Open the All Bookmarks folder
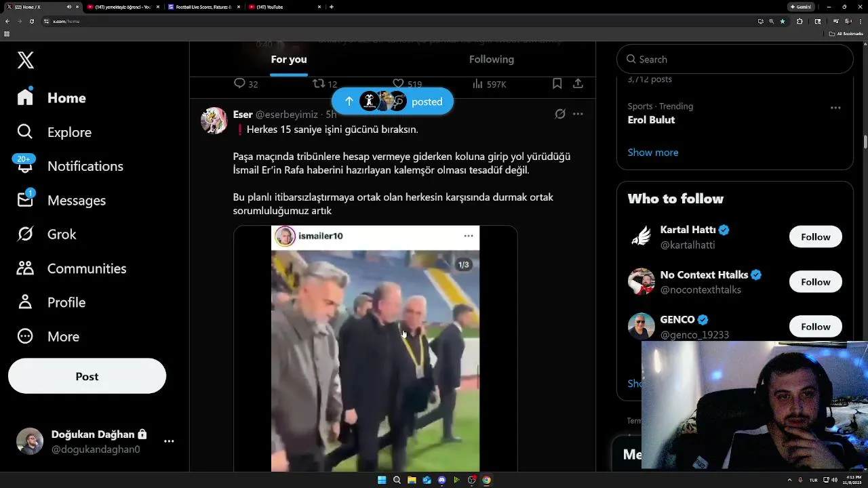Viewport: 868px width, 488px height. (x=846, y=33)
